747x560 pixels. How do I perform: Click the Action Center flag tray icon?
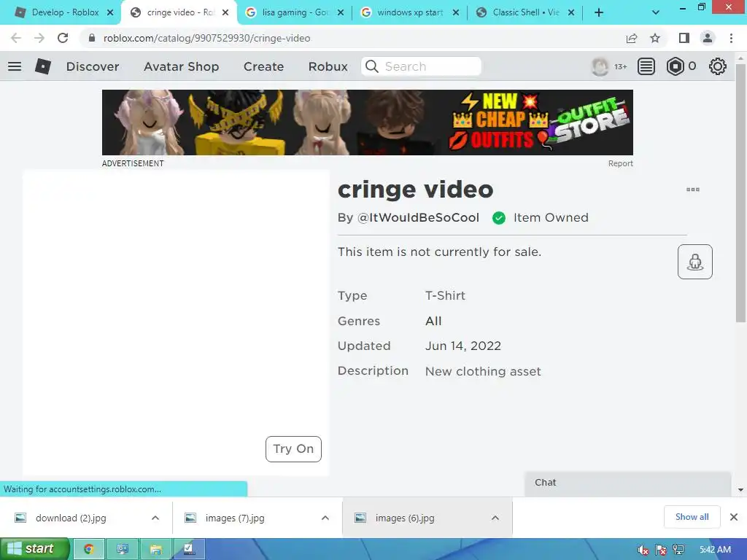661,550
